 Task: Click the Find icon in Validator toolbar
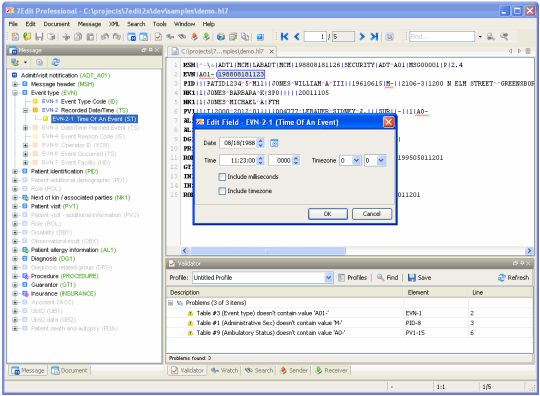click(x=387, y=278)
